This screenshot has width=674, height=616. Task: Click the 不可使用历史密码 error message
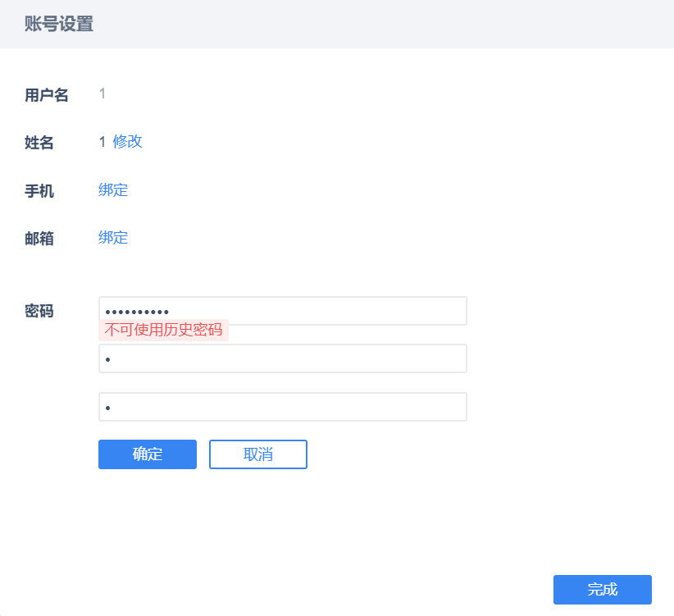[163, 330]
